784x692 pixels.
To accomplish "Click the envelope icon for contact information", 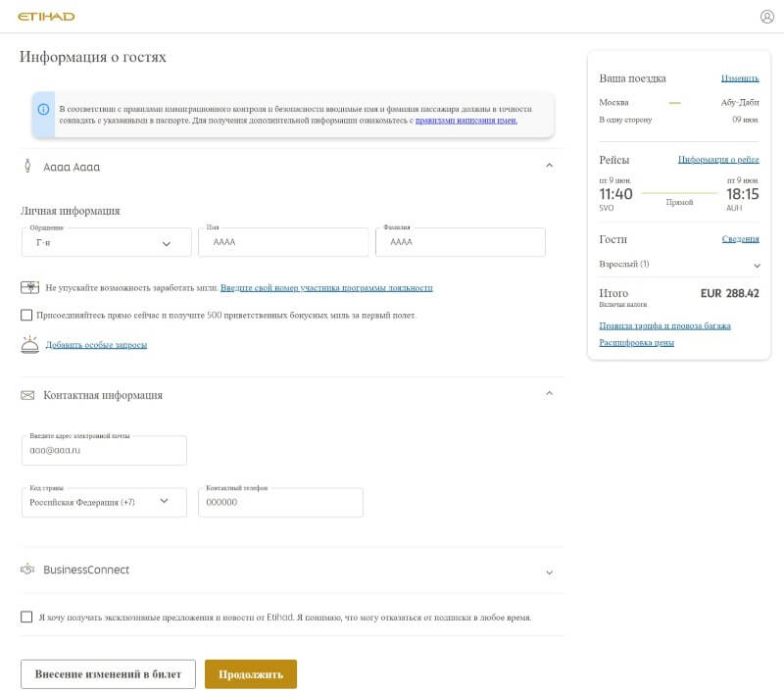I will click(x=27, y=396).
